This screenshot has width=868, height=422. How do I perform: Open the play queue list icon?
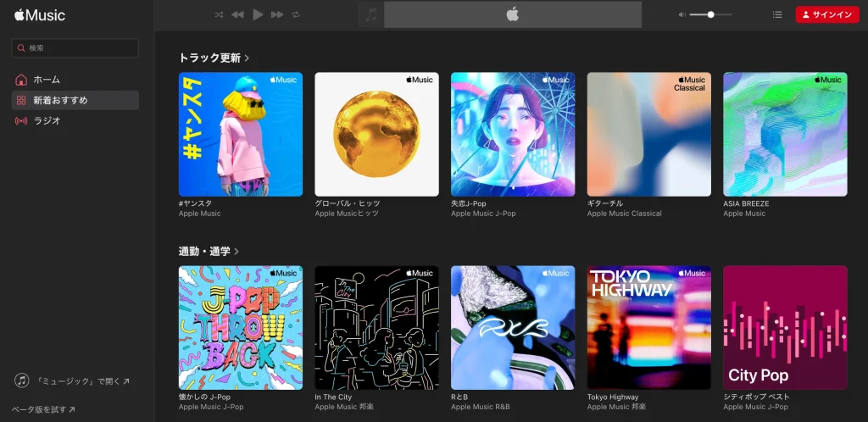777,14
